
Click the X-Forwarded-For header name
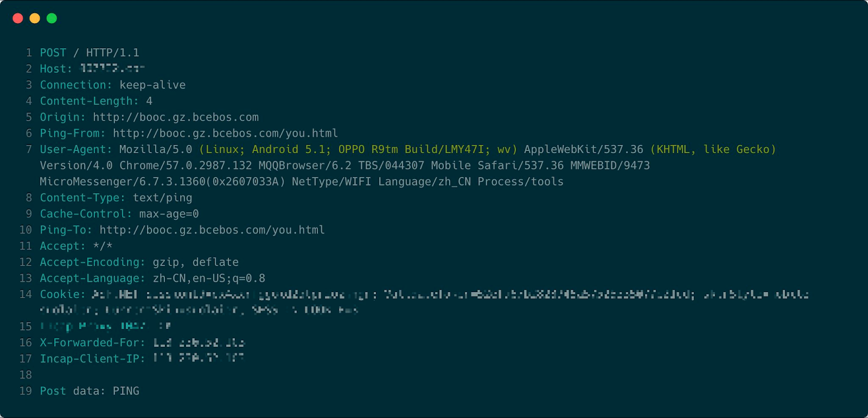click(92, 343)
